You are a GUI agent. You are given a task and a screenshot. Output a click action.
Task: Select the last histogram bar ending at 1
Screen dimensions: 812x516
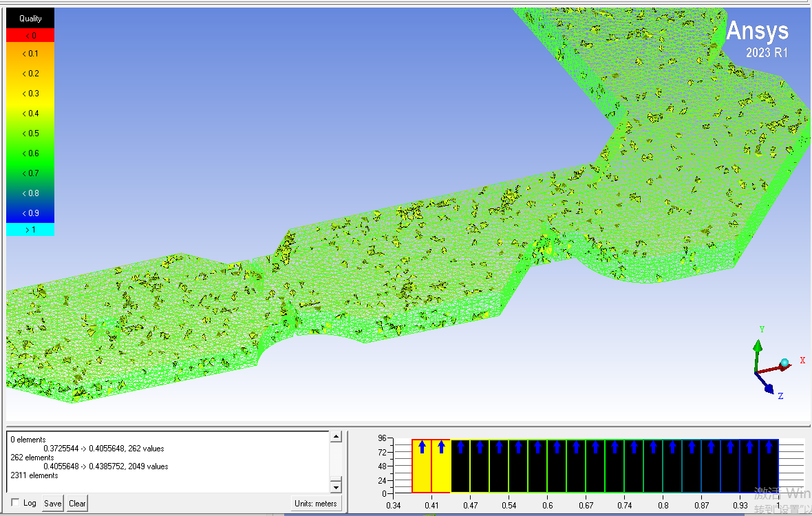[x=769, y=466]
